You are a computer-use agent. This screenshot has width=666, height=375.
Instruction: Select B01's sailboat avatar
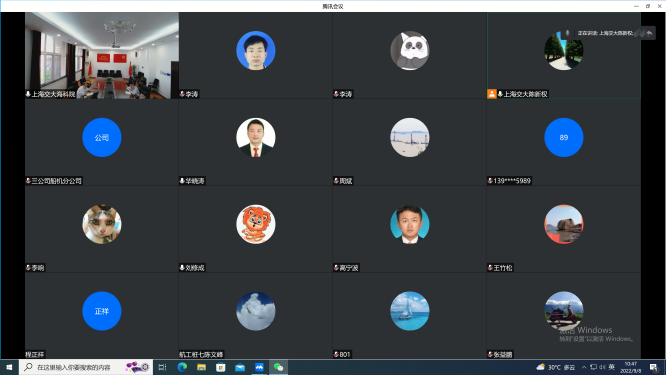click(x=410, y=311)
